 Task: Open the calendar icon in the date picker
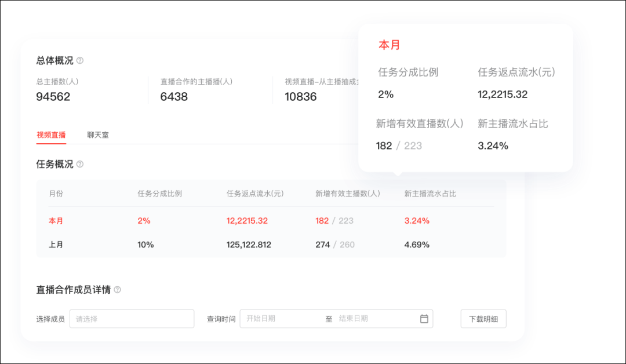[x=423, y=318]
